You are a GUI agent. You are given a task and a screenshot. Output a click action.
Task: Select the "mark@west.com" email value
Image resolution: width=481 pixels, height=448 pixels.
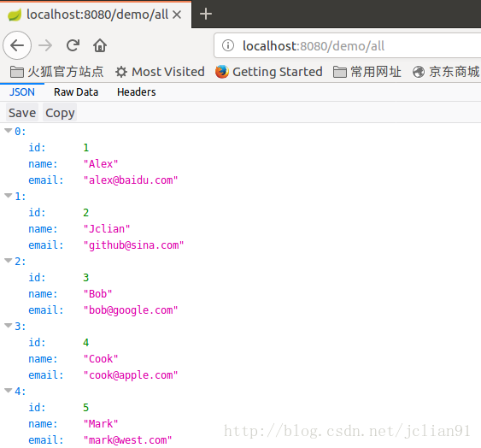click(127, 440)
